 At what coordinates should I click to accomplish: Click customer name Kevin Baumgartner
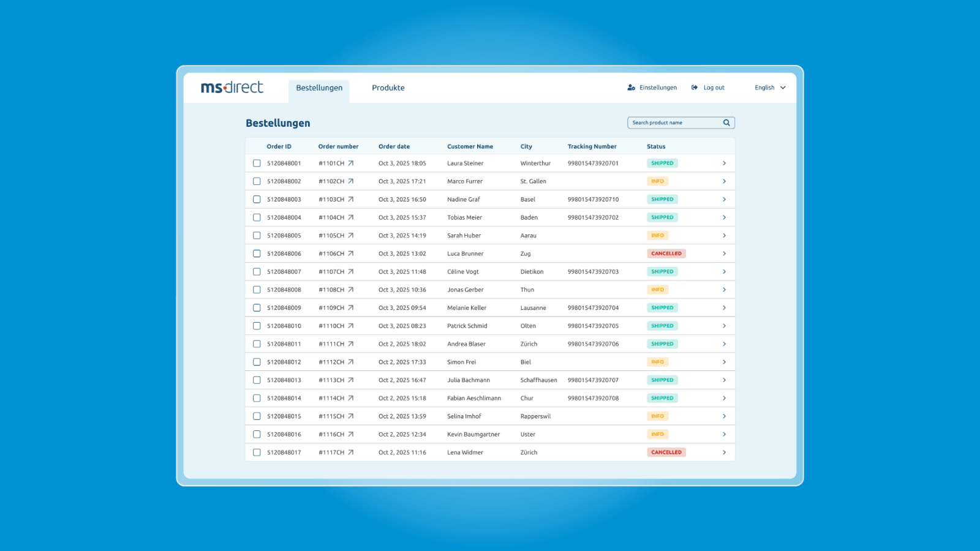click(473, 434)
